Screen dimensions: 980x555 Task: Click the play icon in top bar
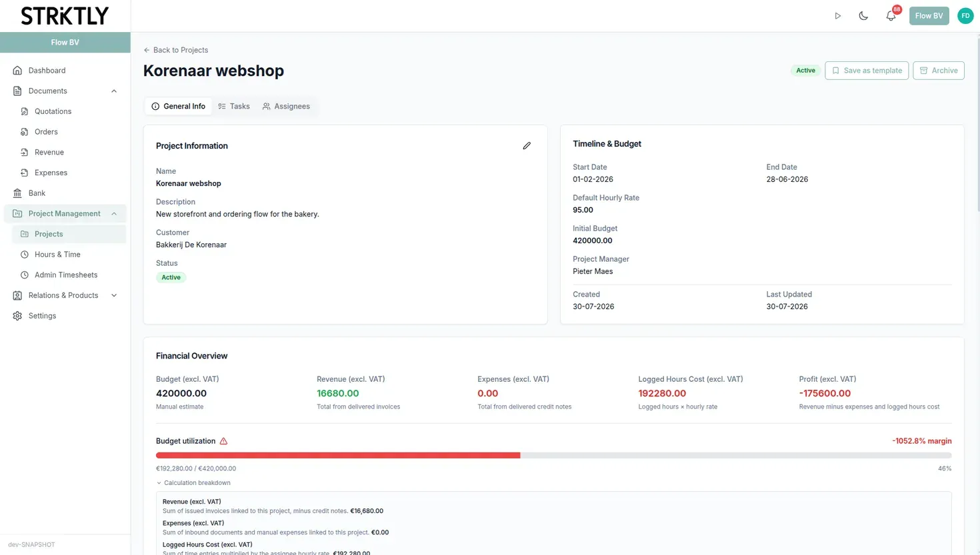coord(838,16)
